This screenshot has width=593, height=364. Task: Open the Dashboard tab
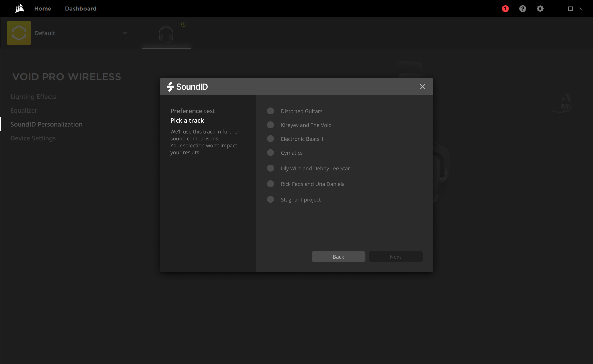pos(81,9)
